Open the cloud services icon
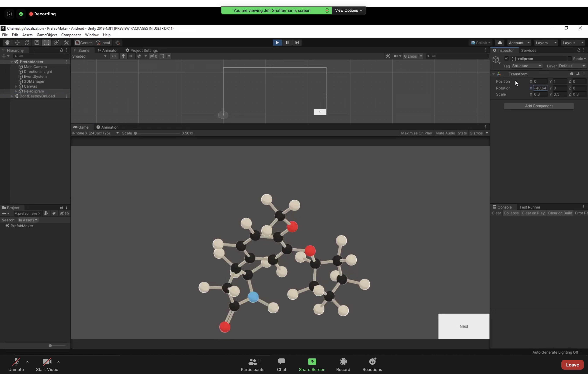 500,43
